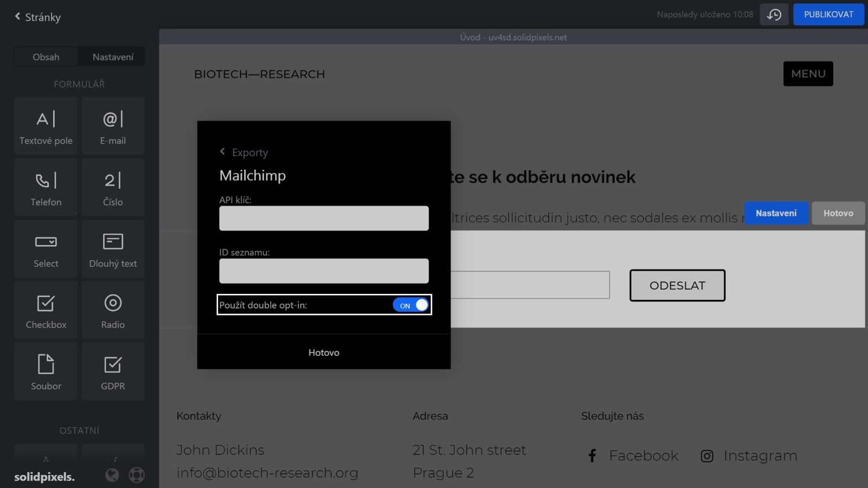This screenshot has height=488, width=868.
Task: Go back to Exporty settings
Action: click(244, 152)
